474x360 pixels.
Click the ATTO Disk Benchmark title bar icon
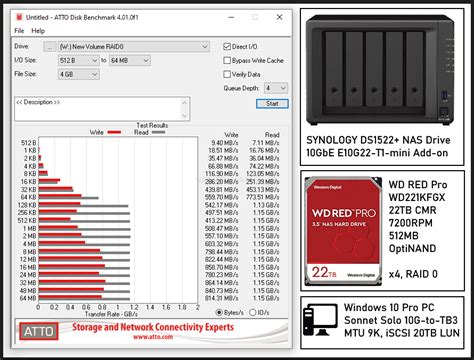tap(19, 17)
